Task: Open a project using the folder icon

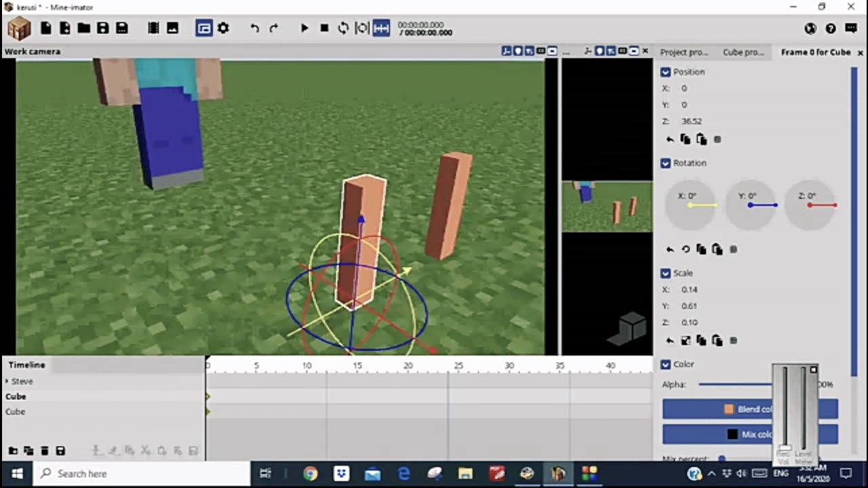Action: (84, 28)
